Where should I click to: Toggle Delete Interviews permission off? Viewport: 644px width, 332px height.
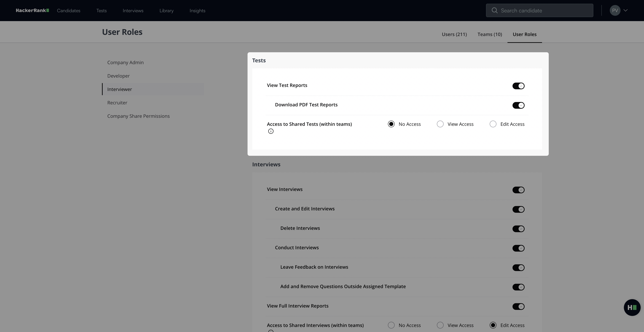coord(518,229)
